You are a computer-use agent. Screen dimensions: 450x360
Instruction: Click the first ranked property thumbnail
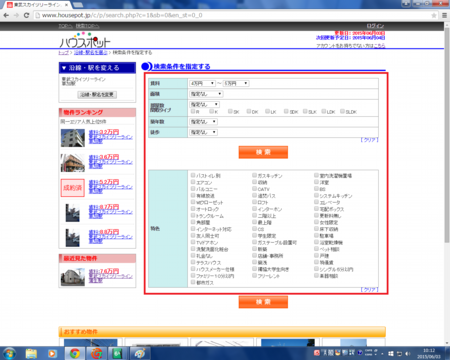tap(73, 138)
